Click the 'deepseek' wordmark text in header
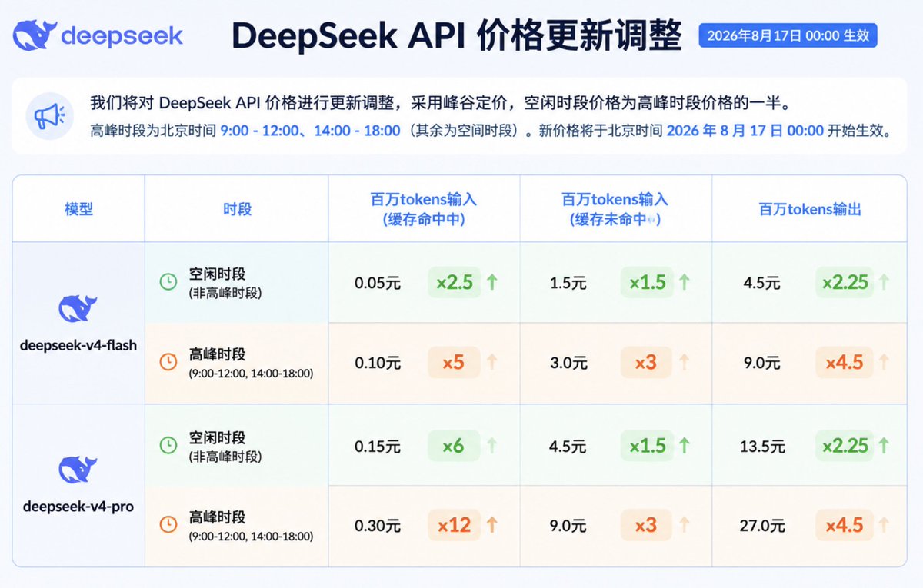 pyautogui.click(x=122, y=35)
